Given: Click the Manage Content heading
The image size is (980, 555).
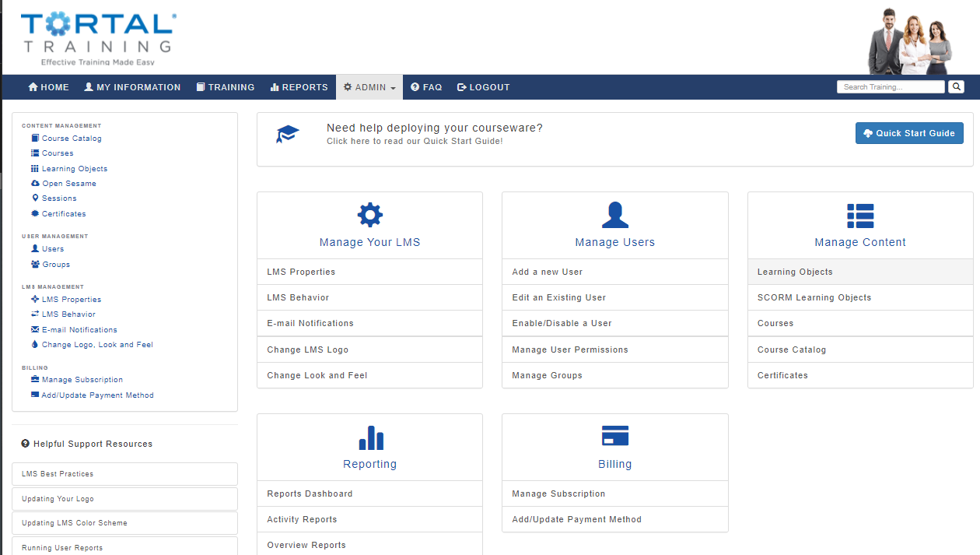Looking at the screenshot, I should pos(860,242).
